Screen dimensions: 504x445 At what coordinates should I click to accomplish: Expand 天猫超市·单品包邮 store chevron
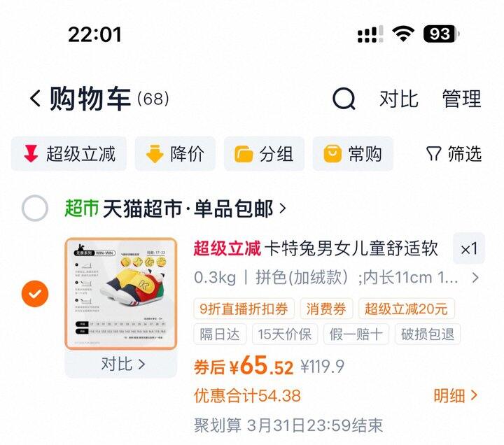283,209
